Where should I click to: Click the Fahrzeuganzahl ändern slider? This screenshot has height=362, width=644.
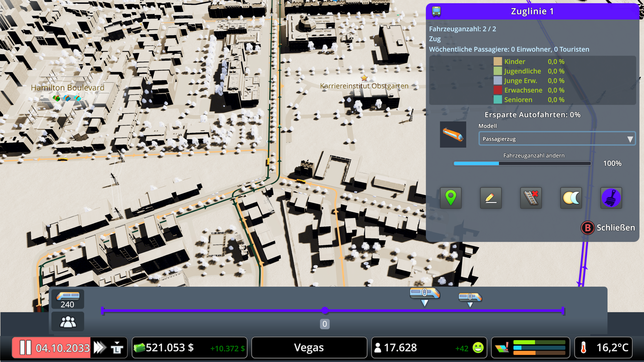(x=522, y=163)
